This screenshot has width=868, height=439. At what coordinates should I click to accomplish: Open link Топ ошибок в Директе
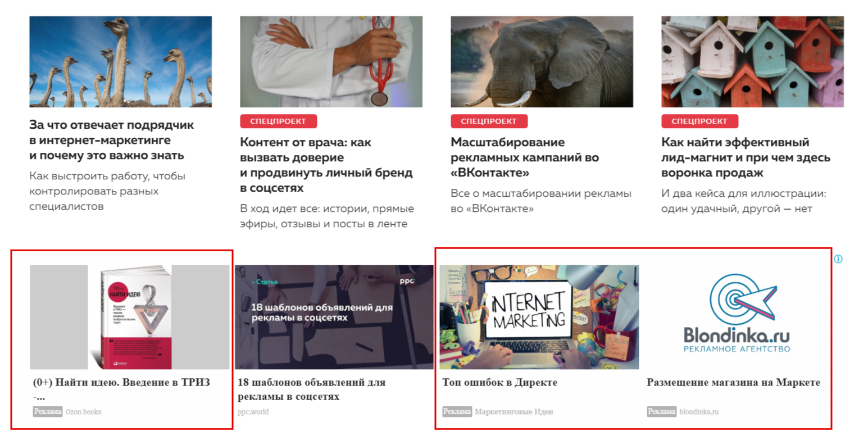tap(500, 383)
